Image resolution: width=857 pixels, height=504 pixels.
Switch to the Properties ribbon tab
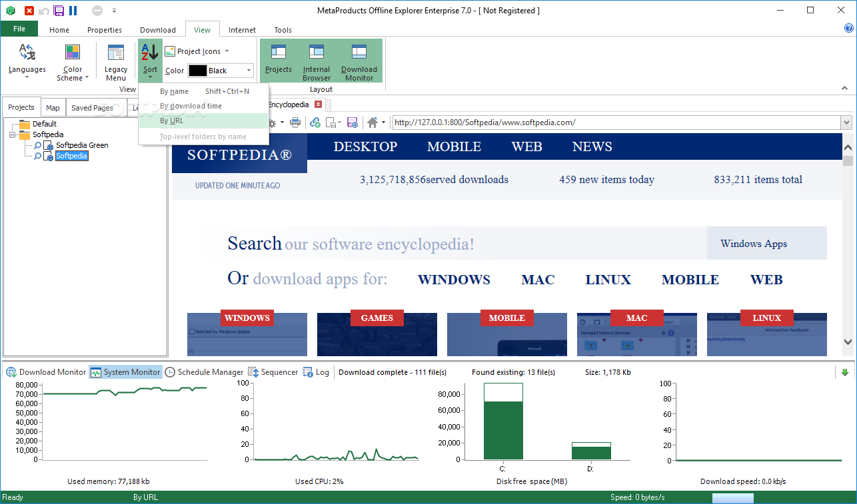click(105, 30)
